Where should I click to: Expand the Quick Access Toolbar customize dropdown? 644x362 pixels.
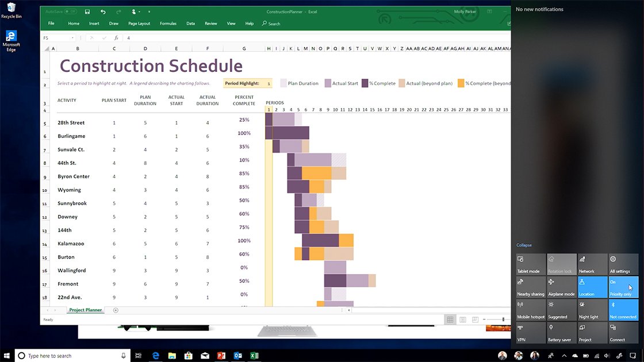tap(148, 11)
